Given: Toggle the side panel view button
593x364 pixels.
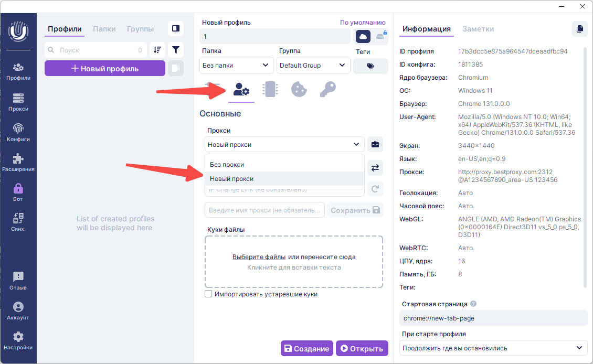Looking at the screenshot, I should click(x=176, y=28).
